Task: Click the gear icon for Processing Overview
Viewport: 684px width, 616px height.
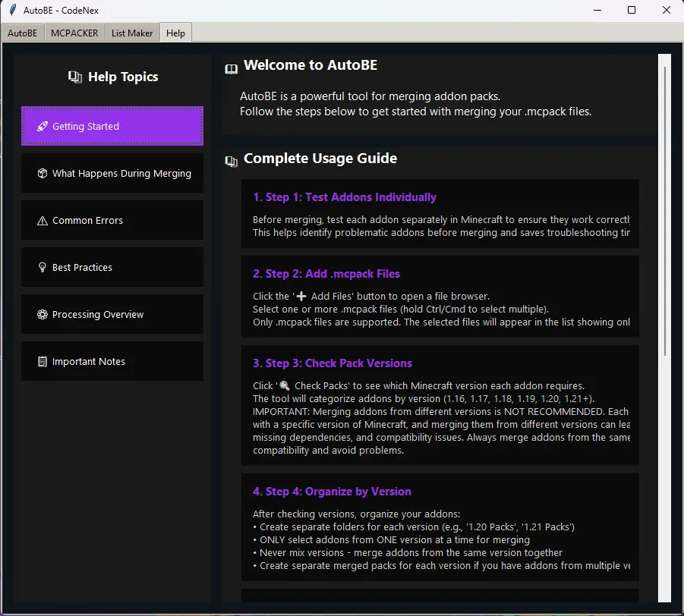Action: [x=43, y=315]
